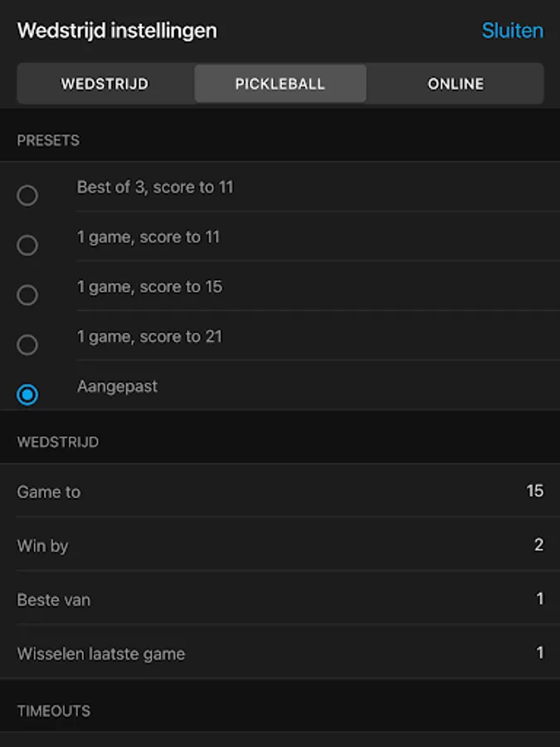Click the '1 game, score to 21' label
560x747 pixels.
[149, 337]
